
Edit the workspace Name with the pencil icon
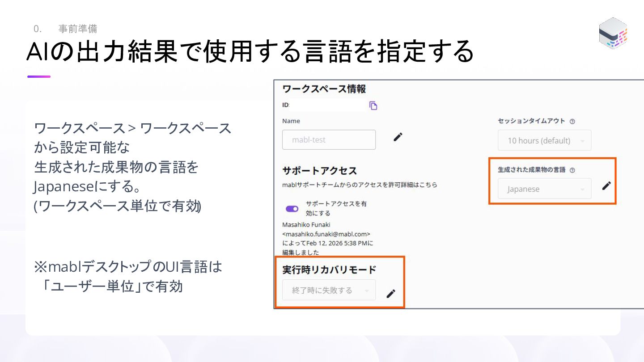pyautogui.click(x=398, y=137)
